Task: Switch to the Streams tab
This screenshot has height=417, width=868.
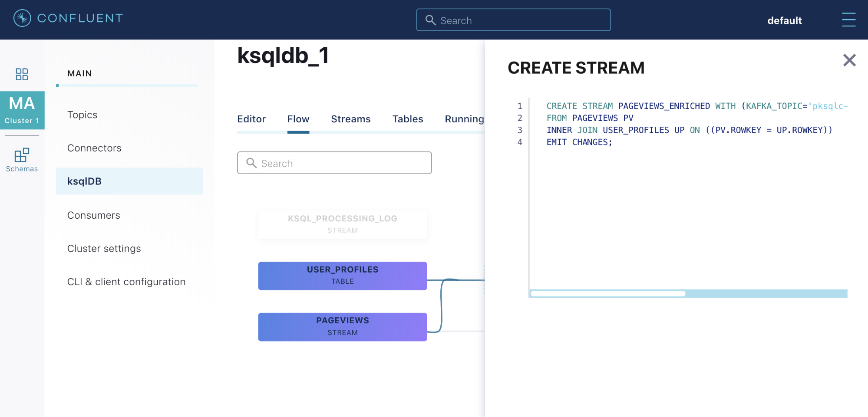Action: point(351,119)
